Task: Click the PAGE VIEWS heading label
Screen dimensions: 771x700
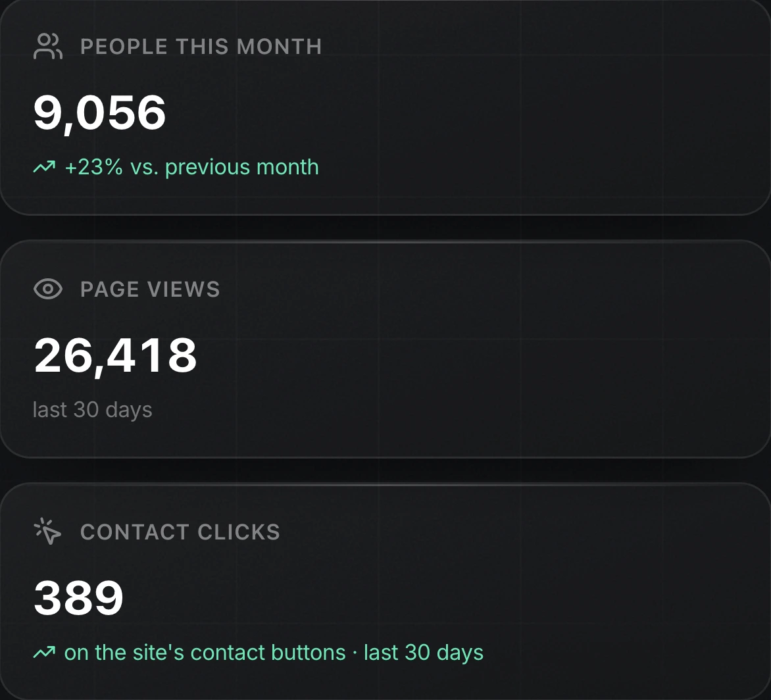Action: (x=150, y=289)
